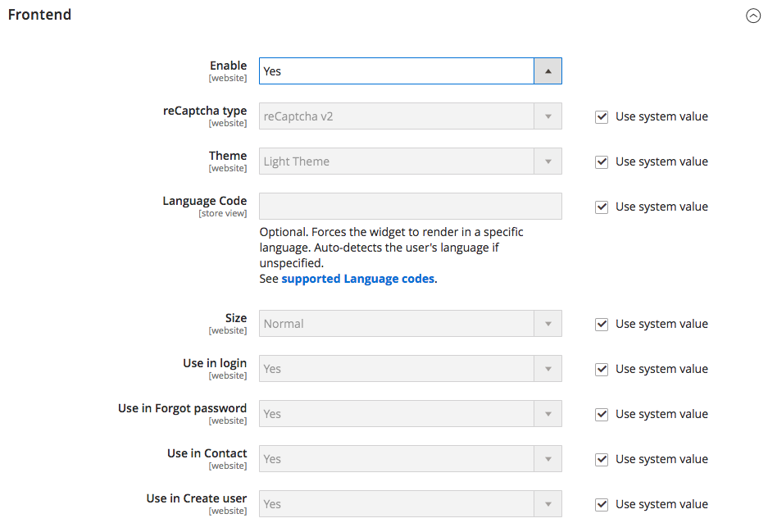The width and height of the screenshot is (768, 532).
Task: Expand the Use in Forgot password dropdown
Action: point(548,413)
